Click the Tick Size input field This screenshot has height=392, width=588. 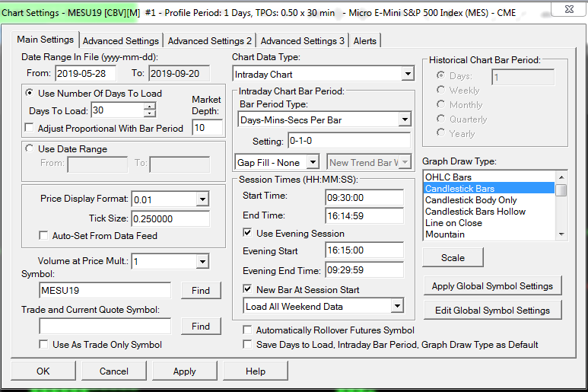tap(170, 218)
